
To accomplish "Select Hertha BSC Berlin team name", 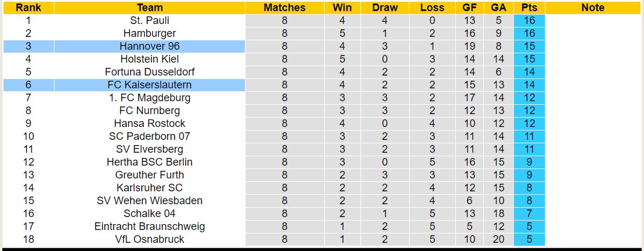I will pyautogui.click(x=149, y=162).
